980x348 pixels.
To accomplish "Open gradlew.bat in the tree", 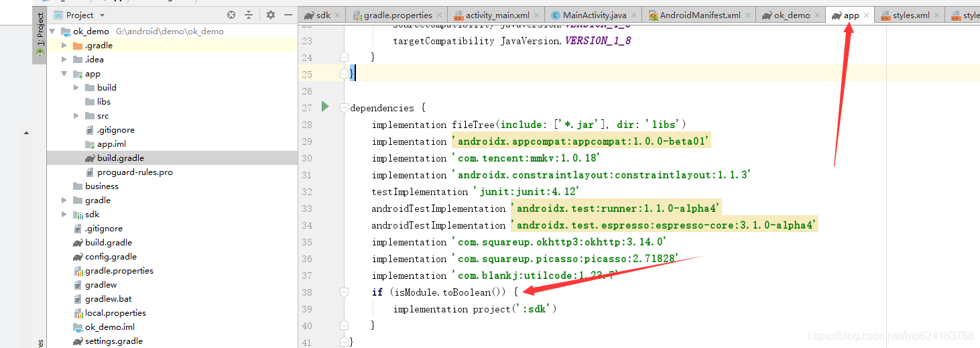I will 103,299.
